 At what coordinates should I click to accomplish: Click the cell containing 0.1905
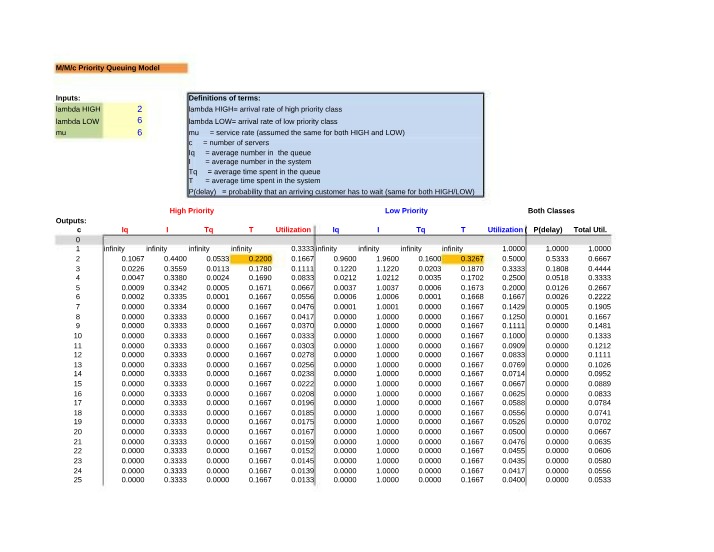[x=599, y=307]
